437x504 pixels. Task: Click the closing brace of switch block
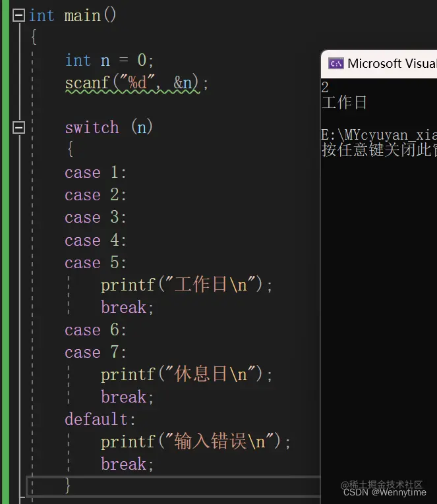tap(67, 486)
